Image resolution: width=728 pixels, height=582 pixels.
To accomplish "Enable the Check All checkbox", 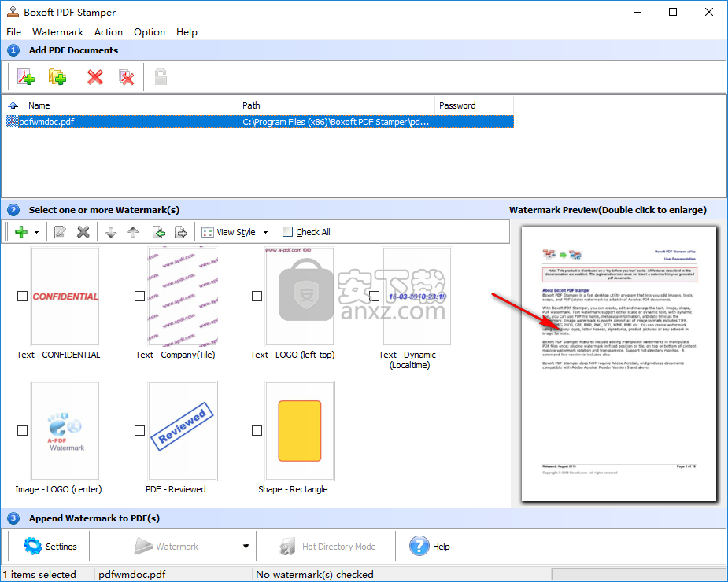I will click(288, 231).
